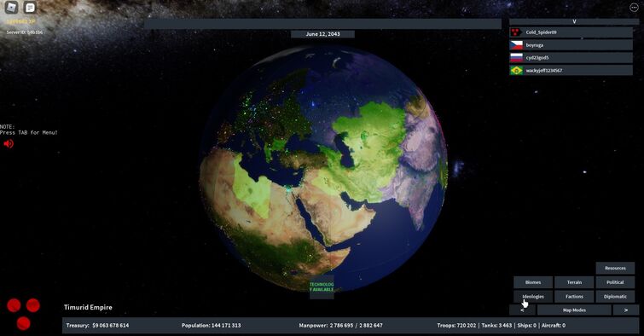Click the Brazil flag next to wackyjeff1234567
This screenshot has width=644, height=336.
pyautogui.click(x=516, y=70)
